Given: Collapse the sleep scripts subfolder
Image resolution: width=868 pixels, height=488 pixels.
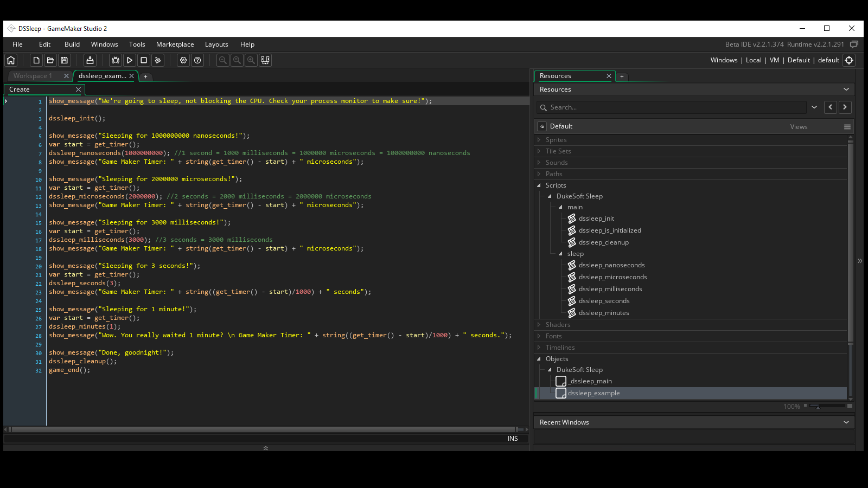Looking at the screenshot, I should coord(560,254).
